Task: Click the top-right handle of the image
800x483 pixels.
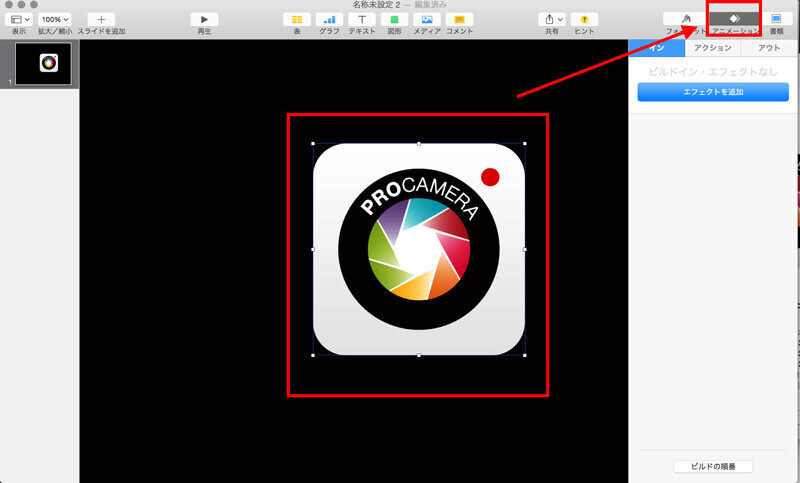Action: pos(525,144)
